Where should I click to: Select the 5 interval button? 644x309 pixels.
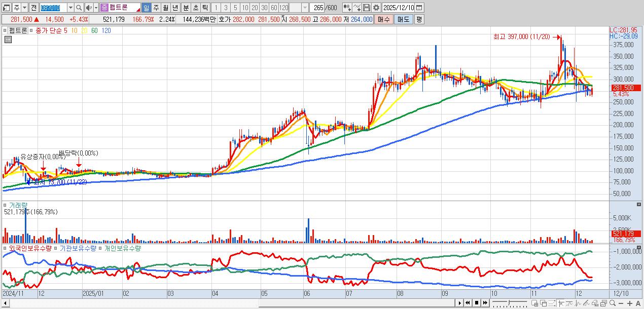235,8
